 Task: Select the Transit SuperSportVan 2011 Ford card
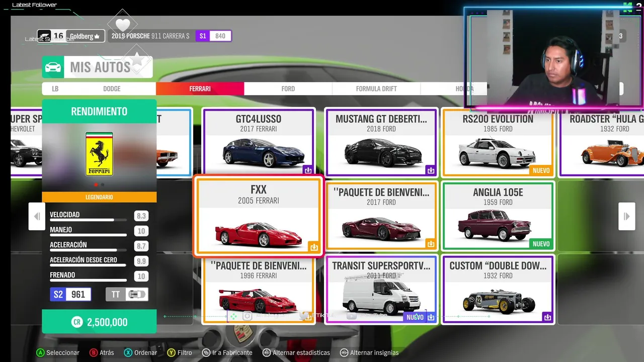381,289
